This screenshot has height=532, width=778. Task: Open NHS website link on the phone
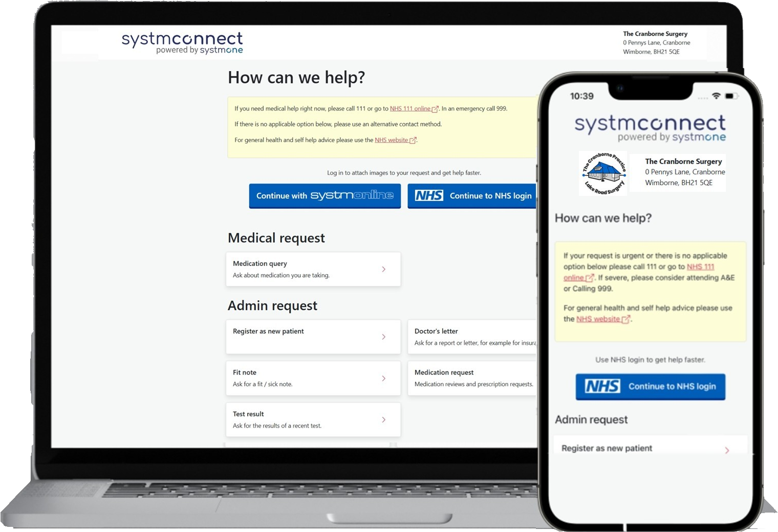(598, 319)
